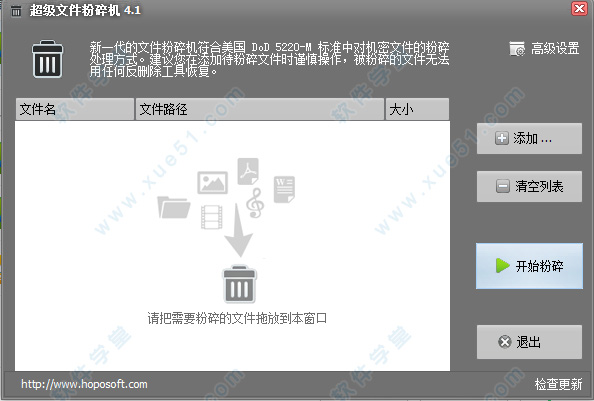This screenshot has height=401, width=594.
Task: Click the title bar shredder app icon
Action: (16, 11)
